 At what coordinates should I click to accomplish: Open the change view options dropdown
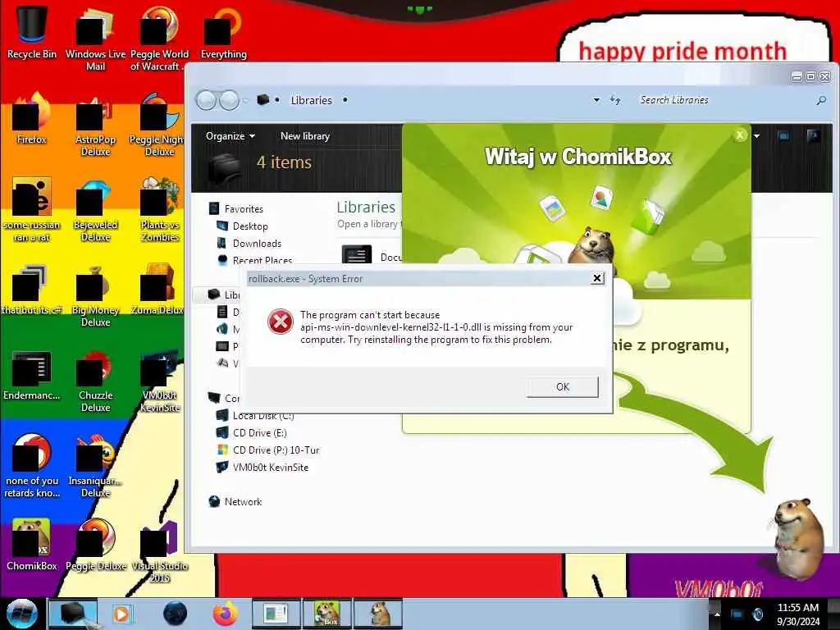pyautogui.click(x=756, y=136)
